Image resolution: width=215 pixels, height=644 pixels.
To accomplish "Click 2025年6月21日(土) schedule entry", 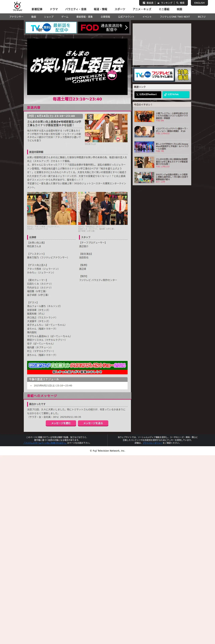I will pyautogui.click(x=53, y=386).
